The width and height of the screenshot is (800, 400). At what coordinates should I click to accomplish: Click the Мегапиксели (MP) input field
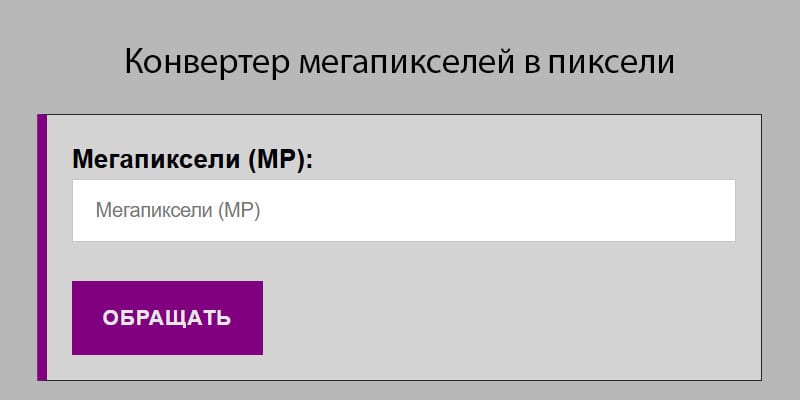[403, 210]
